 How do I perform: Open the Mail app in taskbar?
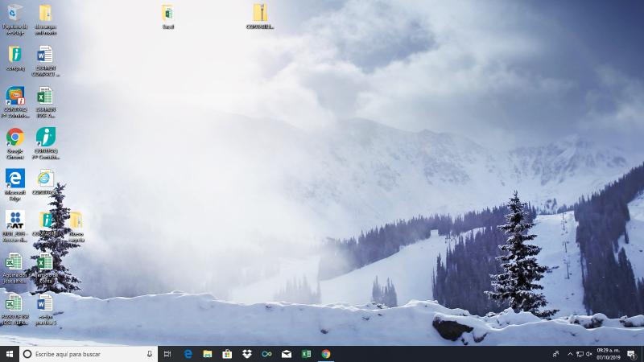point(287,354)
